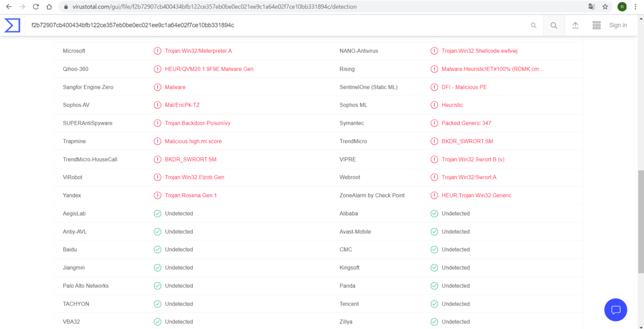This screenshot has width=644, height=329.
Task: Select TrendMicro BKDR_SWRORT.SM result
Action: (467, 141)
